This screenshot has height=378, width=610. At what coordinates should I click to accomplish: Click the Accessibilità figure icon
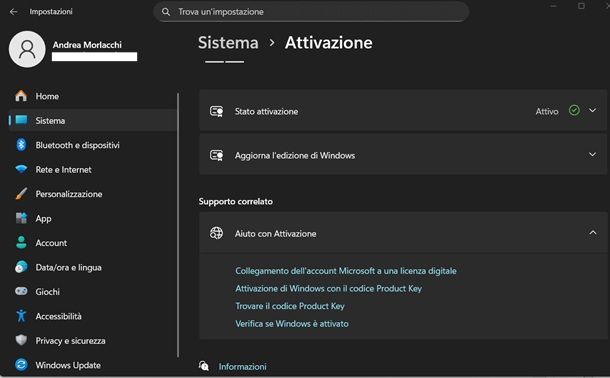(x=21, y=316)
